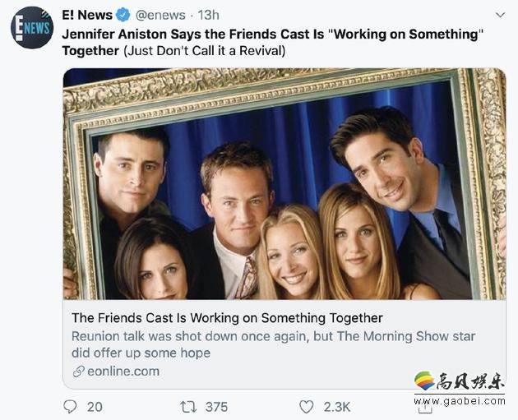
Task: Click the 2.3K likes count
Action: 337,406
